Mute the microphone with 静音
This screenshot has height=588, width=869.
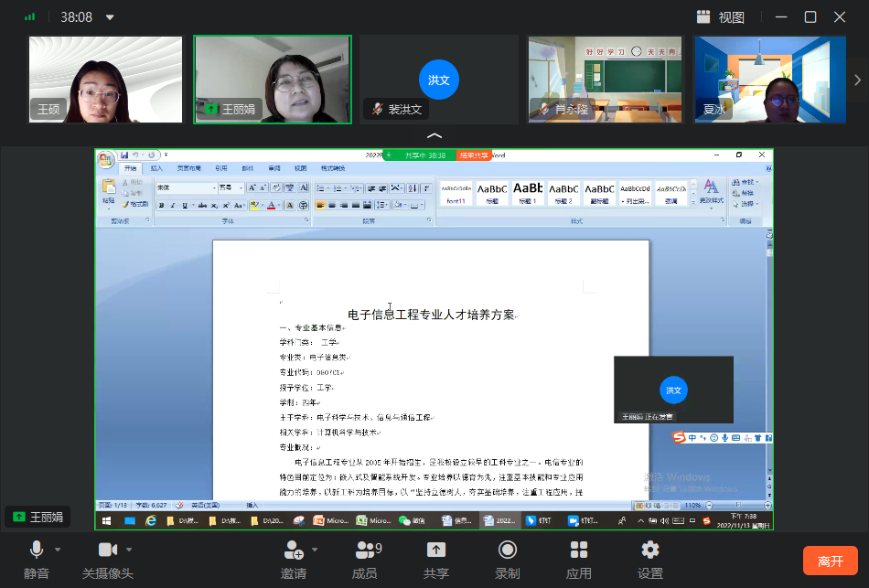(37, 551)
